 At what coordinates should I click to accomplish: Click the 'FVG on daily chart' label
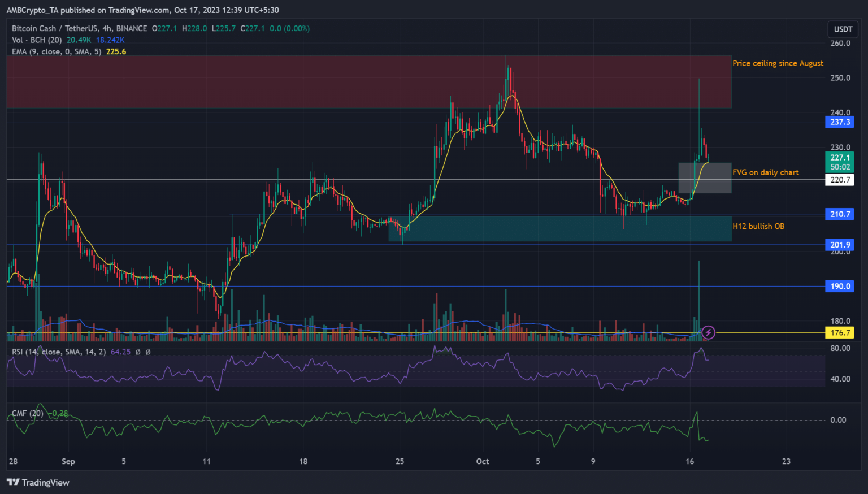[765, 172]
